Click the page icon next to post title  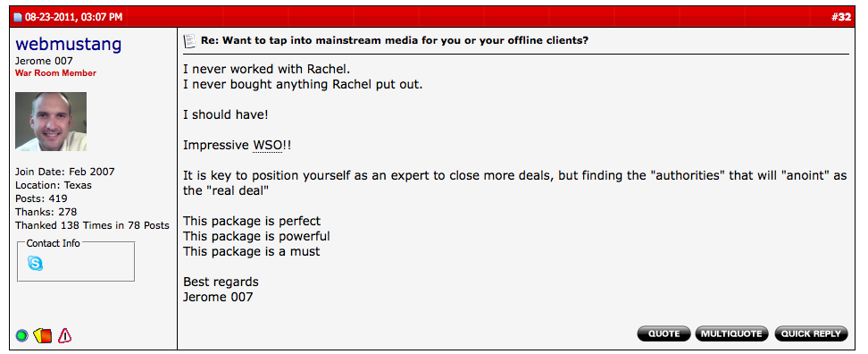pos(189,41)
